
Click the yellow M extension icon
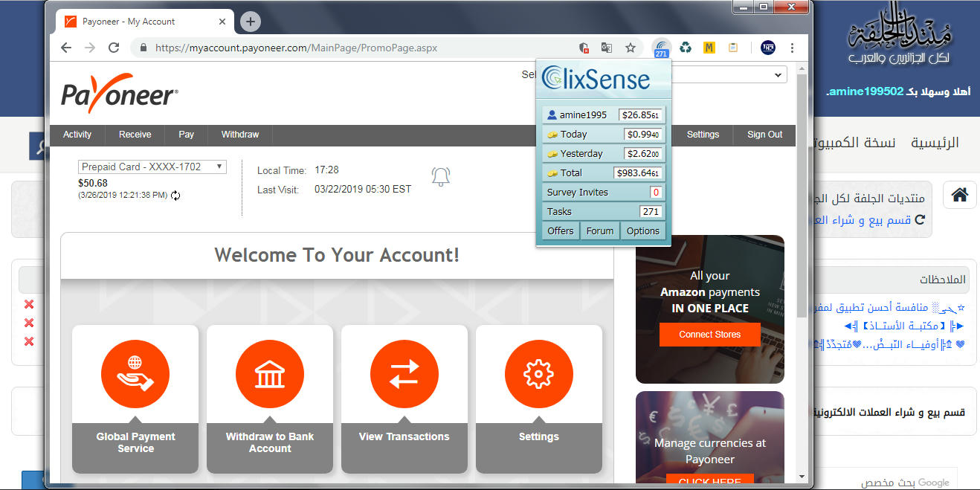pyautogui.click(x=709, y=48)
